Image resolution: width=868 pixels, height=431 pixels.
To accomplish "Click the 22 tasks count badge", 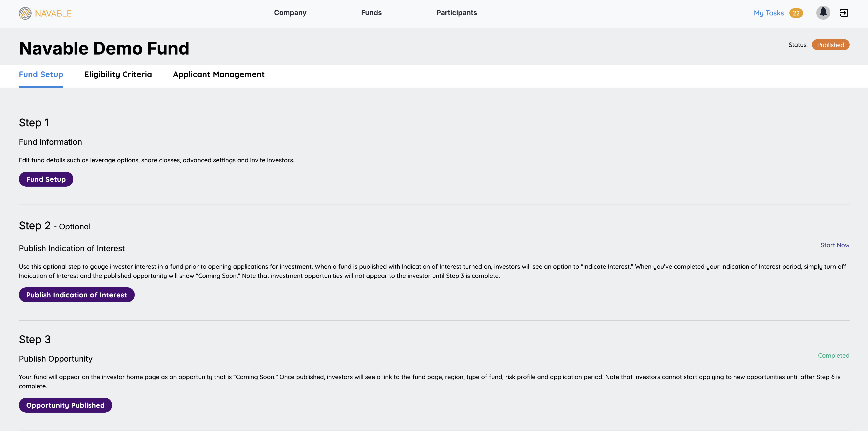I will click(x=796, y=13).
